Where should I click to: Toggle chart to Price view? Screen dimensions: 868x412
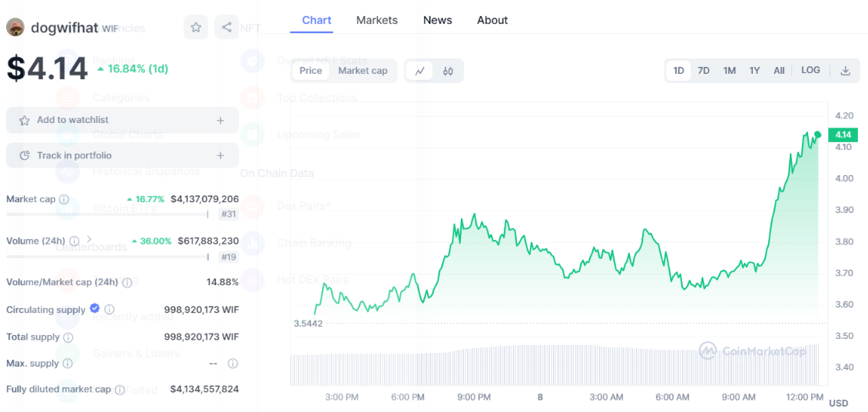(x=311, y=71)
